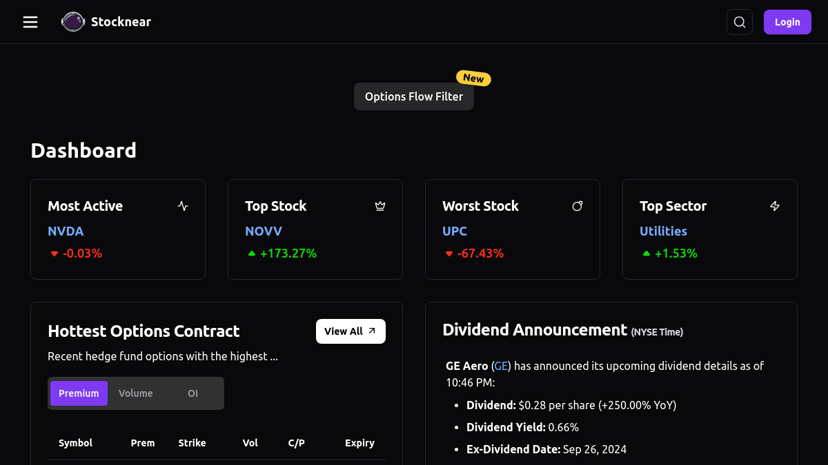Switch to the Volume tab
This screenshot has width=828, height=465.
point(136,393)
